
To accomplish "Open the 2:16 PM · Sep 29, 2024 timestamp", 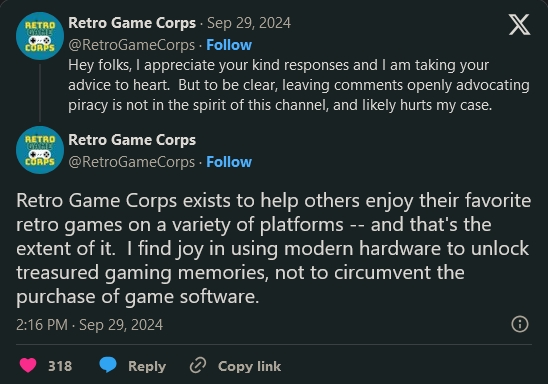I will coord(89,325).
